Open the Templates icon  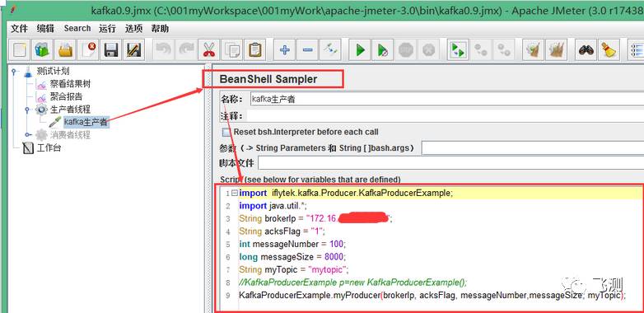click(x=42, y=50)
